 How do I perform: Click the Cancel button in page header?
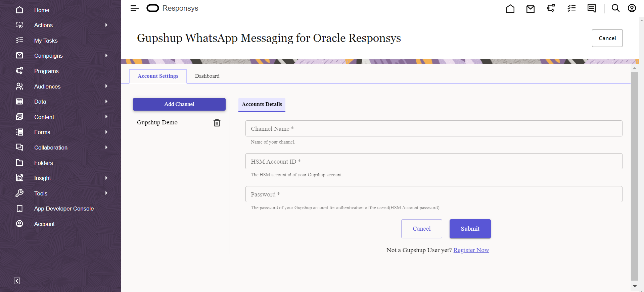[x=607, y=38]
